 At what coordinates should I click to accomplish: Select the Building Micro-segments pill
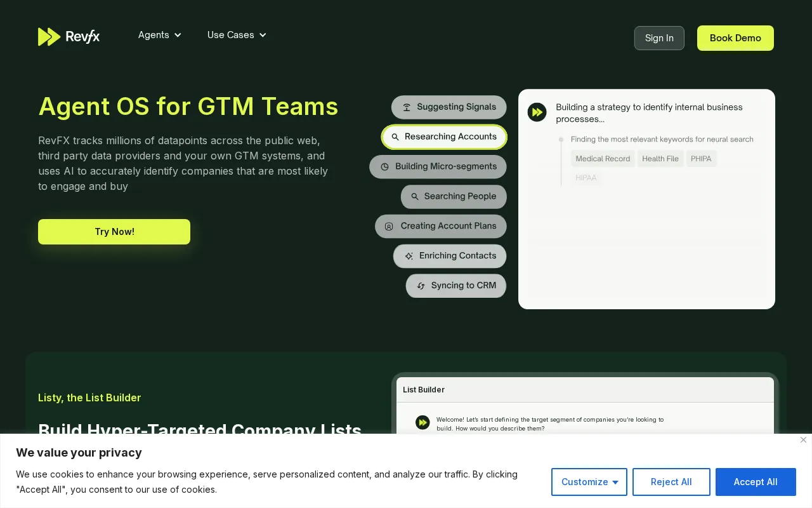pos(438,167)
